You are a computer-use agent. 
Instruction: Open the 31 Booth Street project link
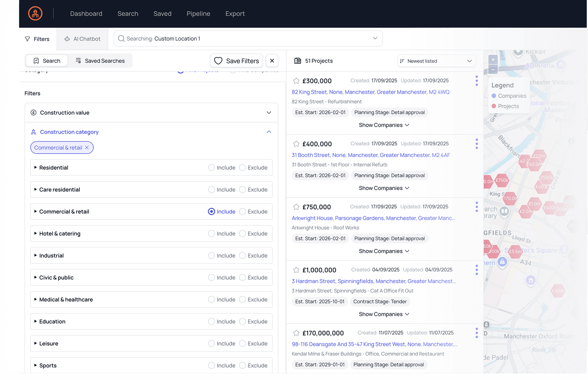(371, 155)
